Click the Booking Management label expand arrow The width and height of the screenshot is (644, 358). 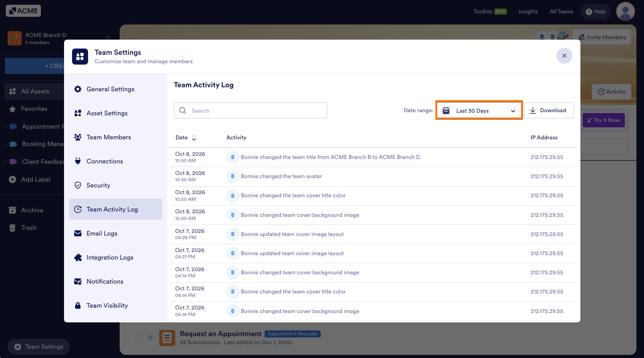(6, 144)
